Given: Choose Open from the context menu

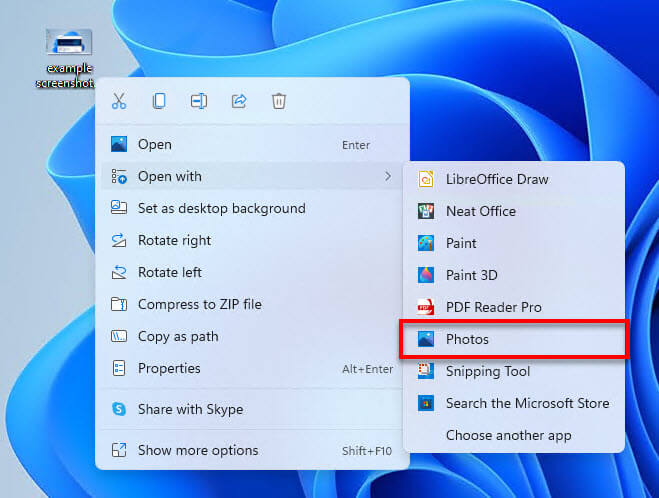Looking at the screenshot, I should [252, 145].
